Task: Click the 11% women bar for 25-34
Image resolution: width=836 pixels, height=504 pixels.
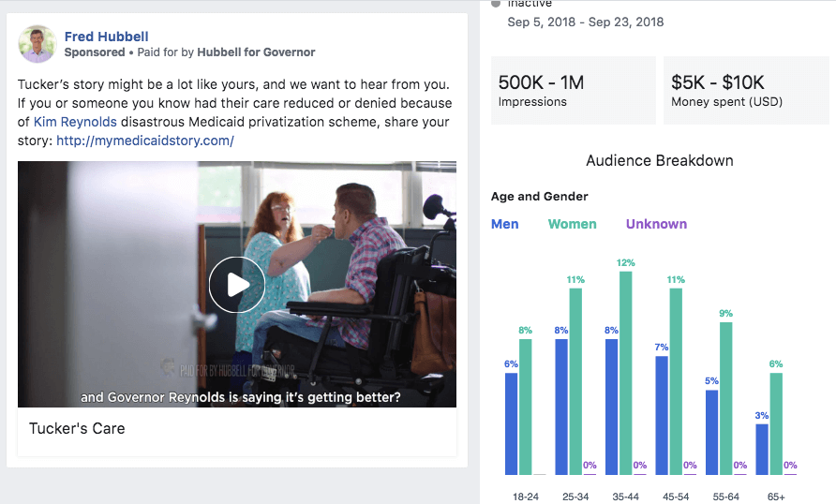Action: [x=575, y=381]
